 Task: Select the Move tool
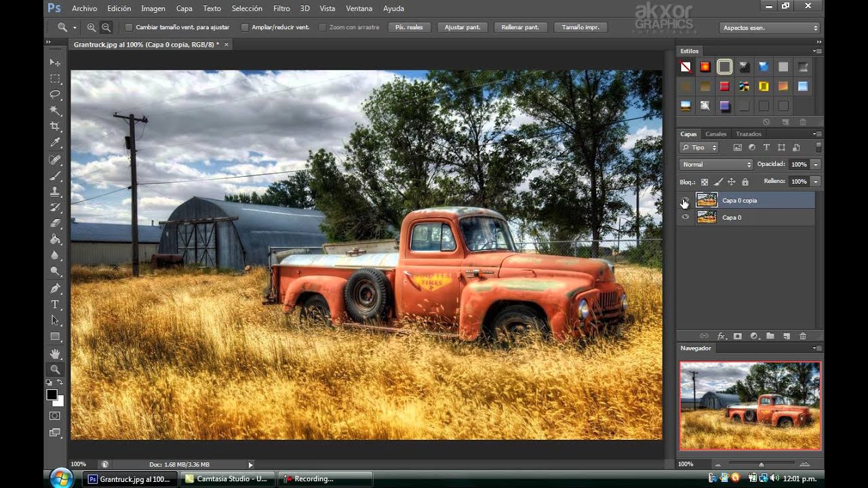(x=55, y=62)
